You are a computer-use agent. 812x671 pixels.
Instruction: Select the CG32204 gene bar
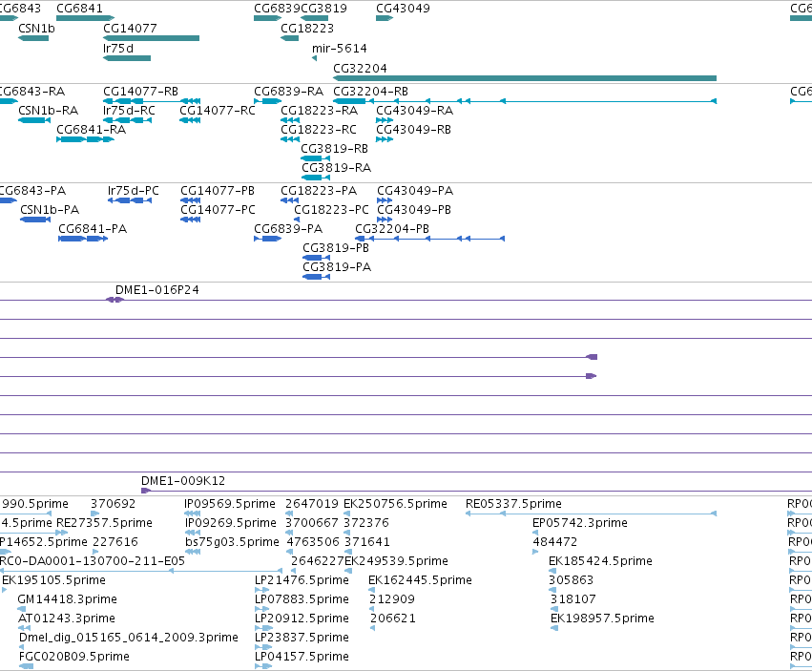[525, 78]
